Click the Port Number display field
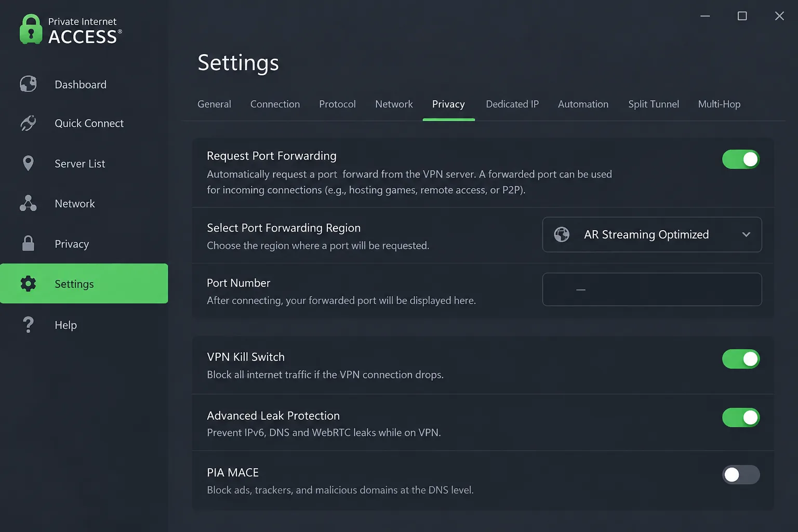Viewport: 798px width, 532px height. pos(652,289)
